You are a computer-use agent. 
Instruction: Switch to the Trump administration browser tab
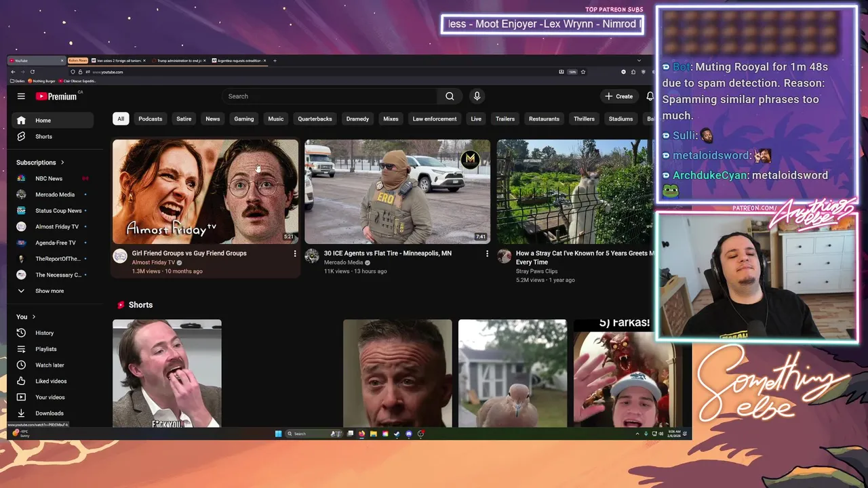[180, 60]
